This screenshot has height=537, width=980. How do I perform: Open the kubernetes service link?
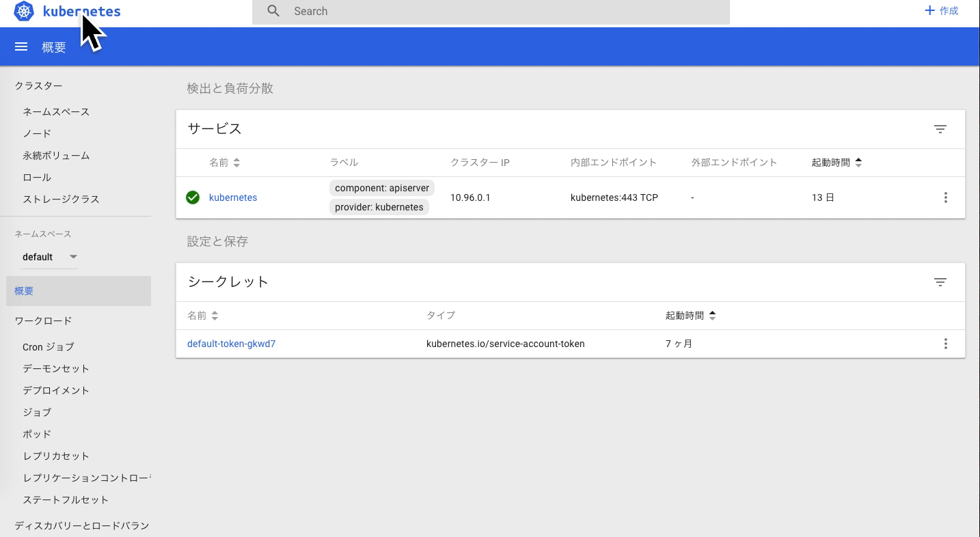click(233, 197)
